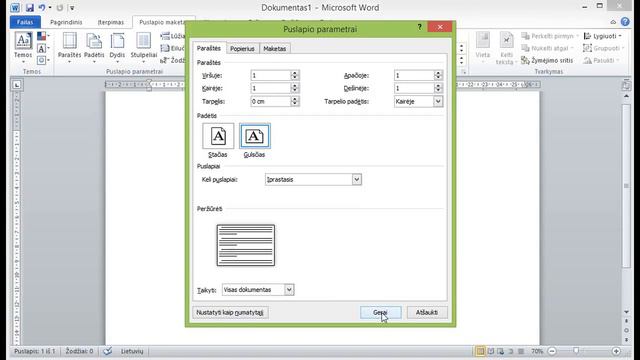Open the Customize Quick Access Toolbar arrow
Screen dimensions: 640x360
pyautogui.click(x=72, y=8)
